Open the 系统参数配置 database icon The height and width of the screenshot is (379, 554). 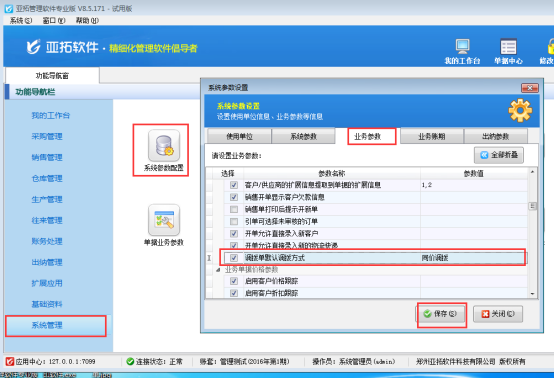(x=164, y=145)
